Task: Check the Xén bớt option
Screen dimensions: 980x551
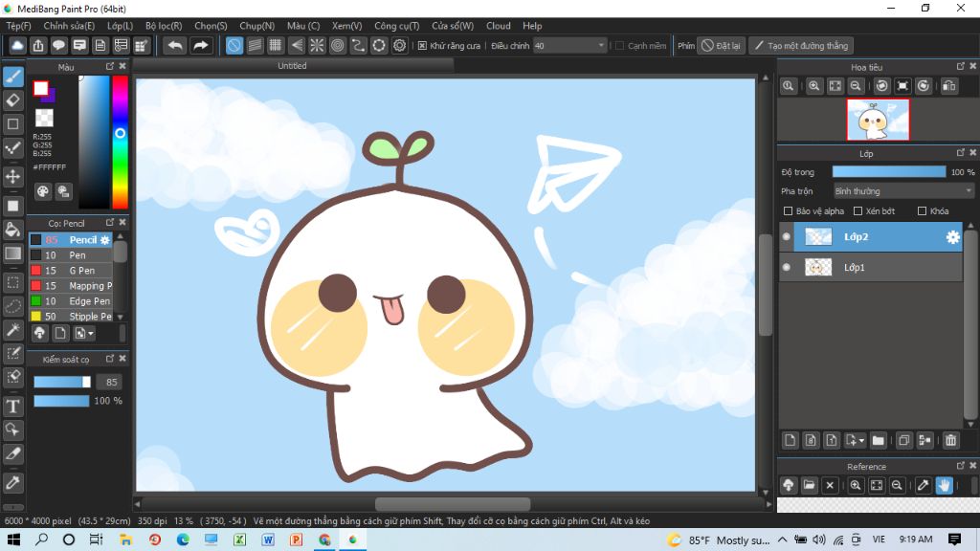Action: (x=858, y=211)
